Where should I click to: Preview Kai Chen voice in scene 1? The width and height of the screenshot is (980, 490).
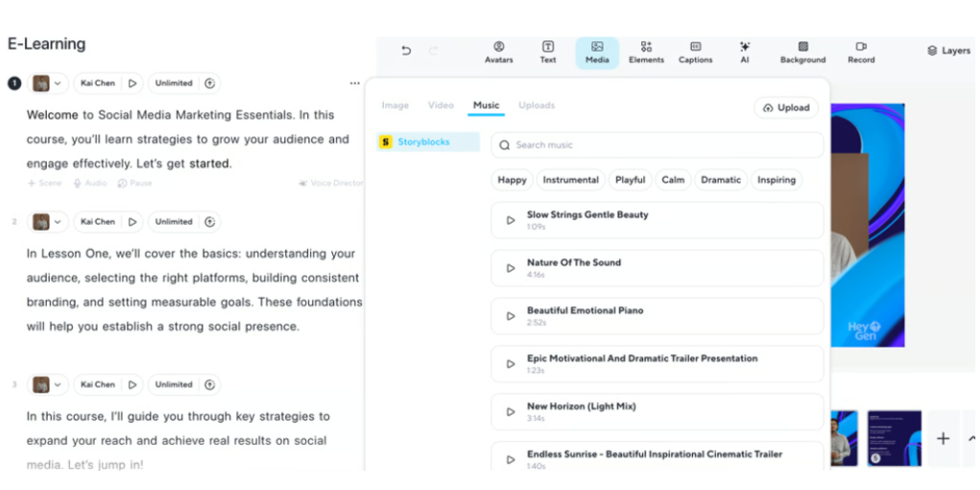click(x=132, y=83)
